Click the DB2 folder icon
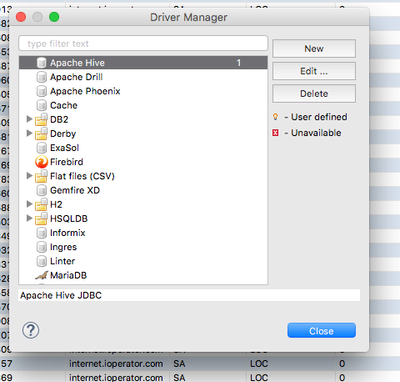Image resolution: width=400 pixels, height=382 pixels. pyautogui.click(x=41, y=119)
